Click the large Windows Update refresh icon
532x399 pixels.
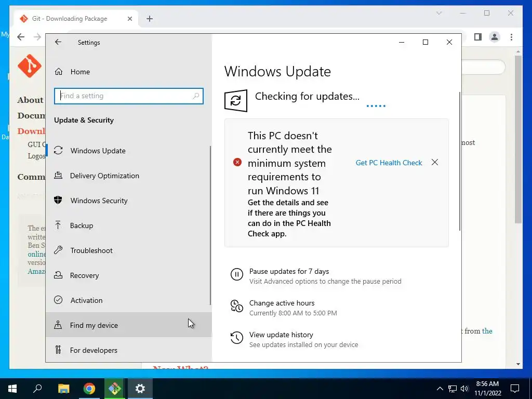pyautogui.click(x=236, y=100)
